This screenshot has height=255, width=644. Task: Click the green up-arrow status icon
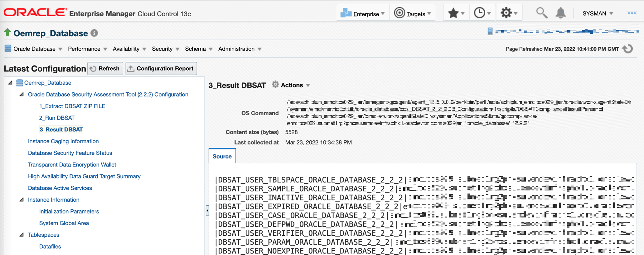[7, 32]
